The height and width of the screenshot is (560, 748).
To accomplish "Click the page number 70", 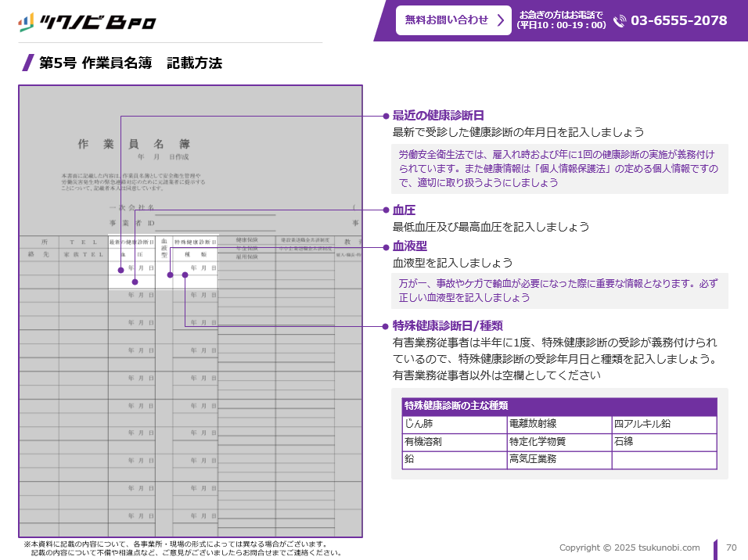I will 732,547.
